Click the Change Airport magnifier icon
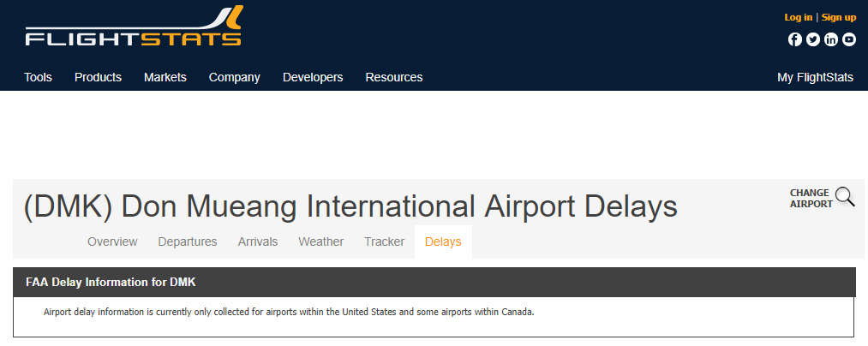Image resolution: width=868 pixels, height=346 pixels. pos(846,197)
